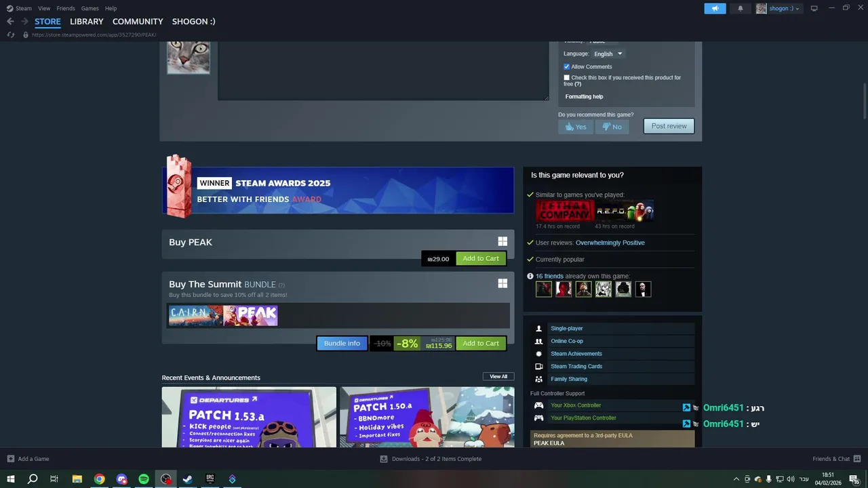Viewport: 868px width, 488px height.
Task: Open Bundle info for The Summit
Action: pyautogui.click(x=342, y=343)
